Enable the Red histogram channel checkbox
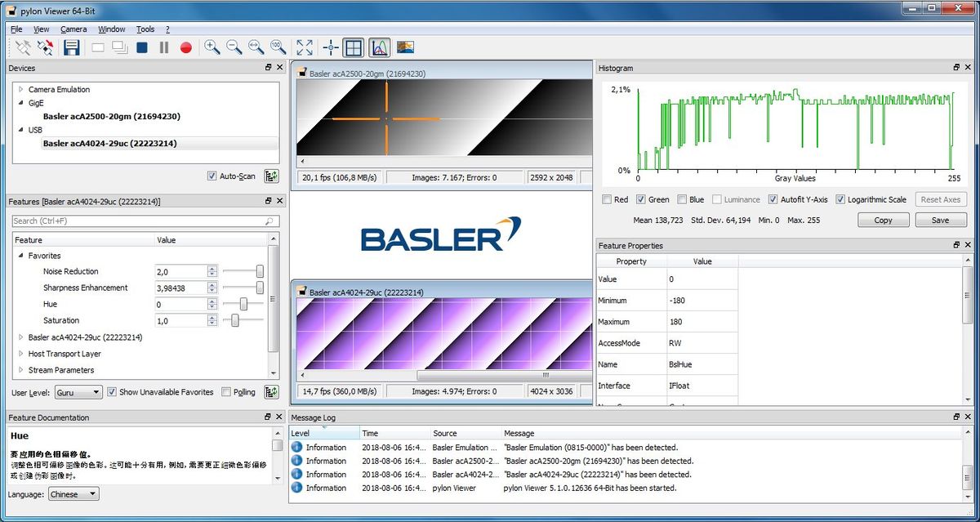The image size is (980, 522). coord(607,199)
